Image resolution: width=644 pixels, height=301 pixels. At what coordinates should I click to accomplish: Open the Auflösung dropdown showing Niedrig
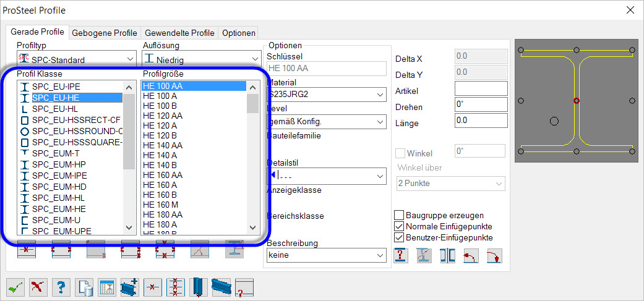click(202, 59)
